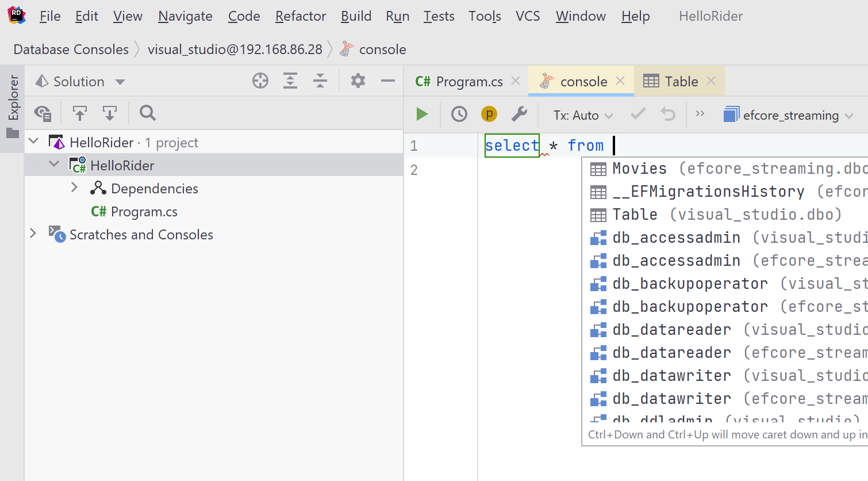The height and width of the screenshot is (481, 868).
Task: Select Movies table from completion list
Action: tap(639, 169)
